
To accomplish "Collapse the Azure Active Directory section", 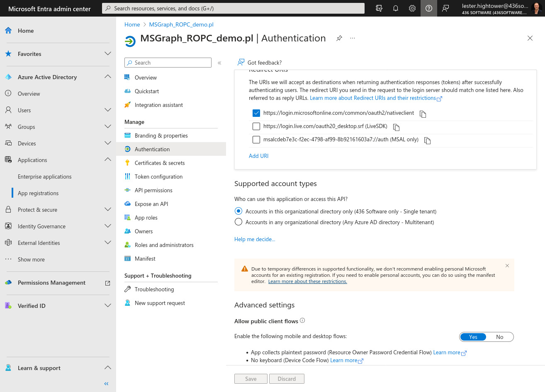I will [x=107, y=77].
